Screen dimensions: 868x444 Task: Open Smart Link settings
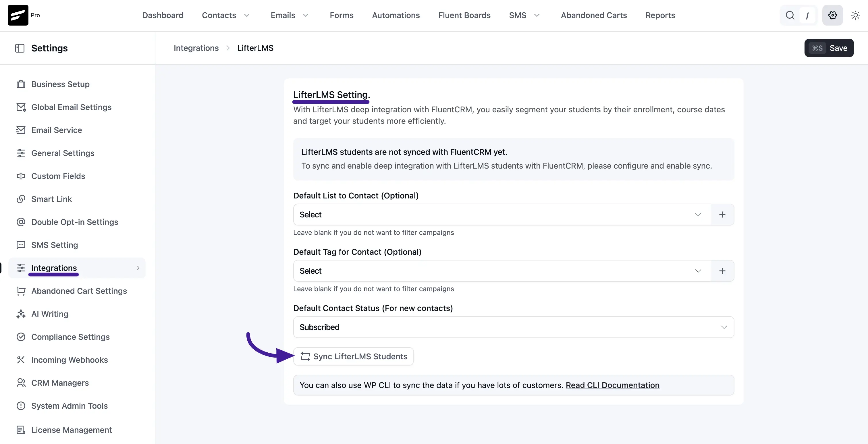tap(51, 199)
